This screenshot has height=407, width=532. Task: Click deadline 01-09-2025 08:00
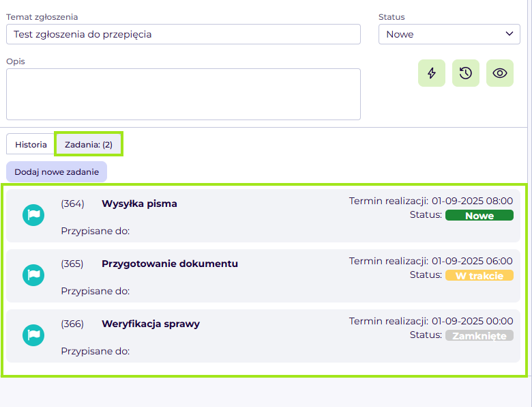point(472,201)
